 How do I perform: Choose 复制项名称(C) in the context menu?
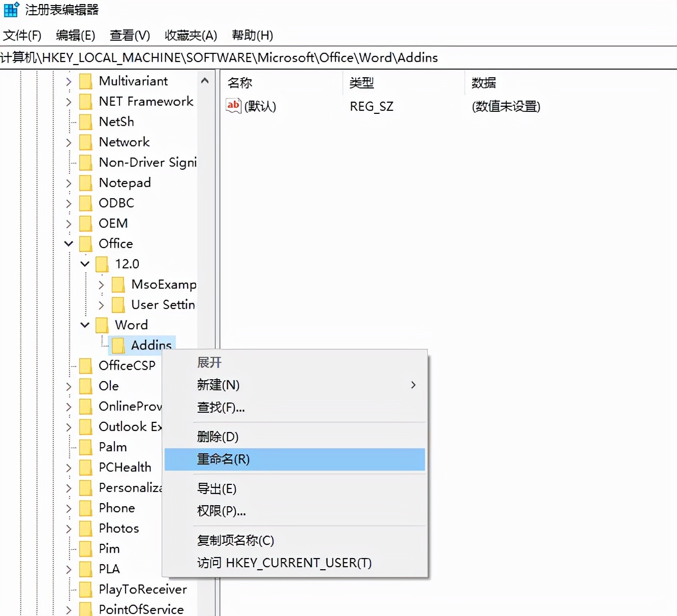295,540
